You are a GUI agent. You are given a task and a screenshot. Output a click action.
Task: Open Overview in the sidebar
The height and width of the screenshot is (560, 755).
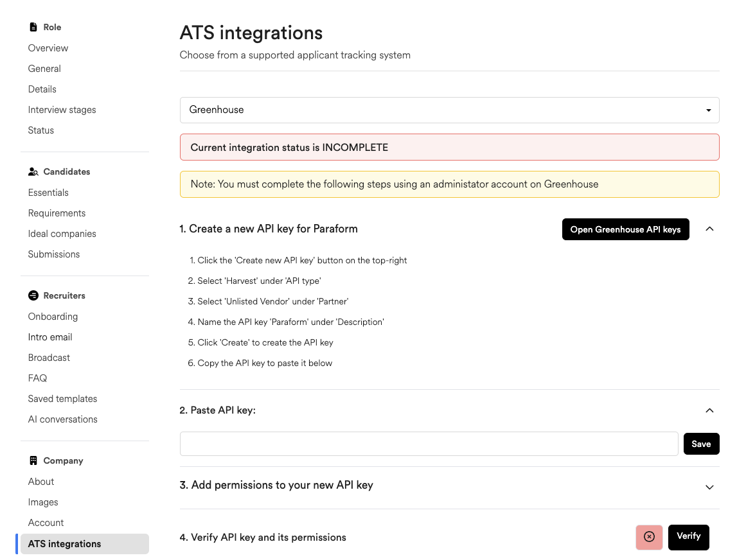48,48
